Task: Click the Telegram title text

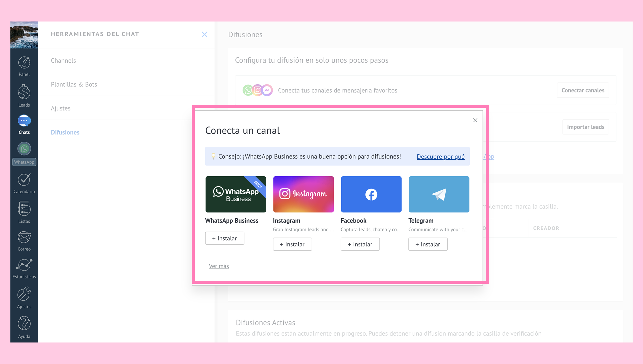Action: (421, 221)
